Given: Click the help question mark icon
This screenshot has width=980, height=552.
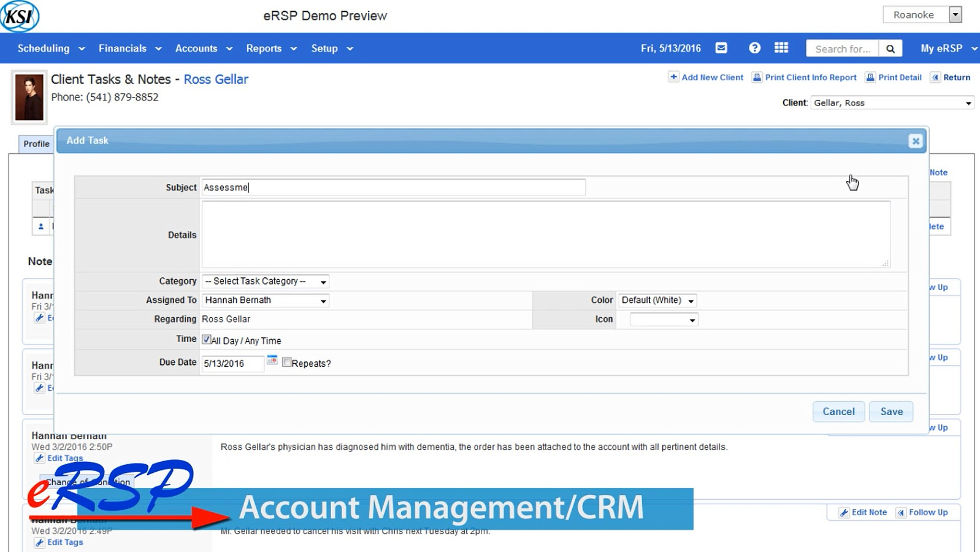Looking at the screenshot, I should [754, 48].
